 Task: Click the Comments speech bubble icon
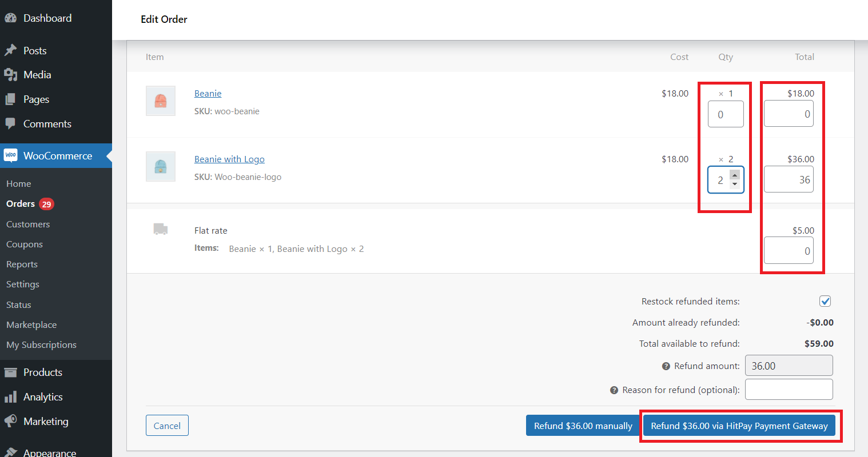coord(10,123)
